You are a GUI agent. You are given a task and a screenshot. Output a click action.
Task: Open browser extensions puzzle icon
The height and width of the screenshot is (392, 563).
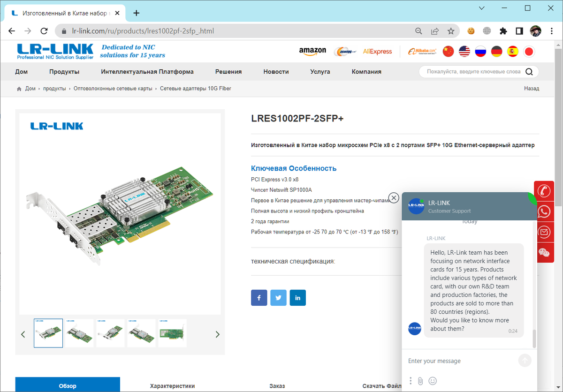[503, 31]
